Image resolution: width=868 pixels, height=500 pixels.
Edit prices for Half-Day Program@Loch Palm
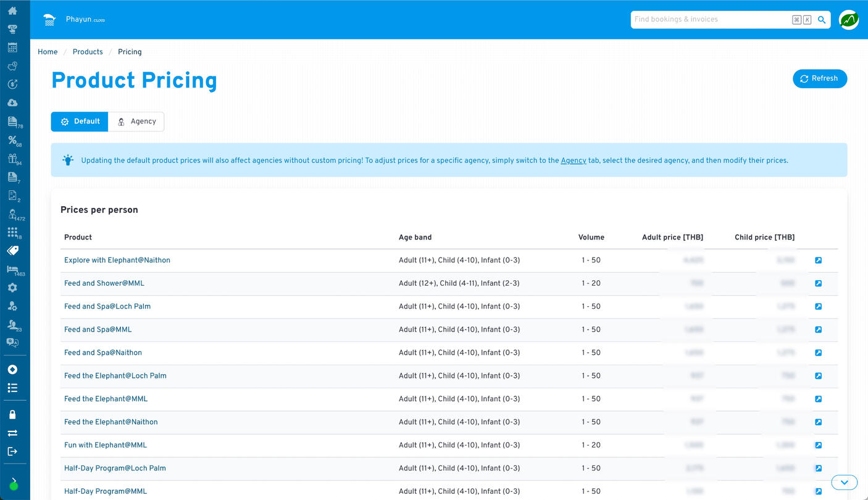pos(819,468)
